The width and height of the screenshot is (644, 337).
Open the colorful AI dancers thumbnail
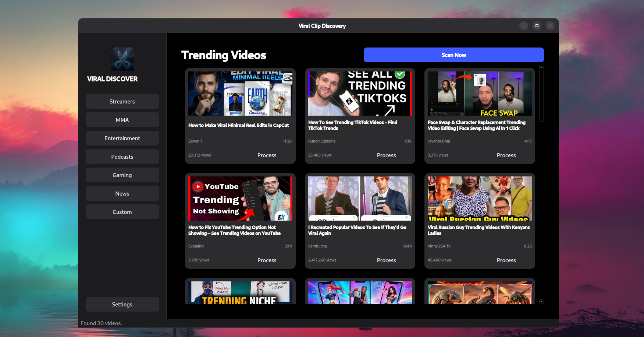[x=360, y=293]
